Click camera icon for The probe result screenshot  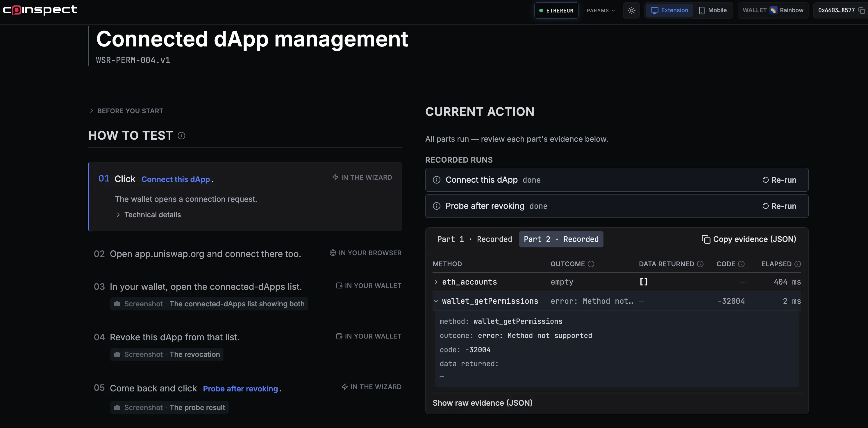(x=117, y=407)
